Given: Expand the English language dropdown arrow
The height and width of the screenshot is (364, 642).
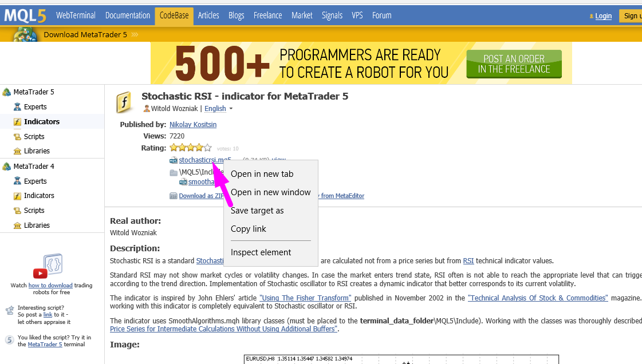Looking at the screenshot, I should point(231,109).
